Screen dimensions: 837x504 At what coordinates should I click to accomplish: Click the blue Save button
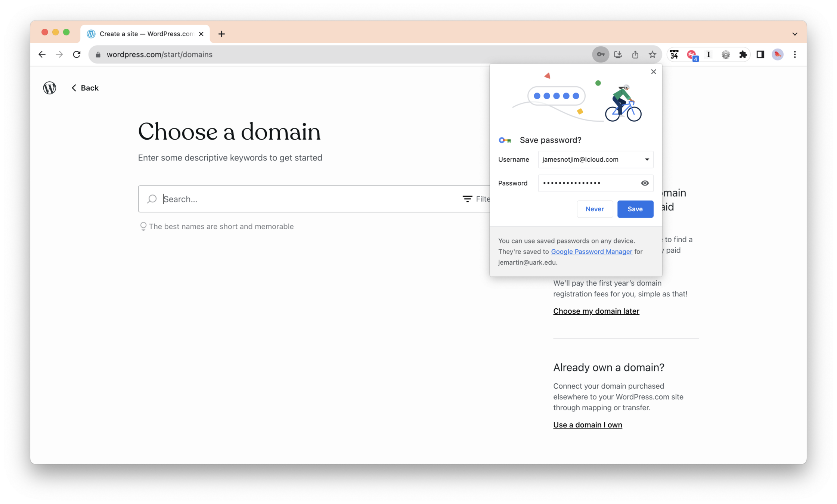pos(635,209)
